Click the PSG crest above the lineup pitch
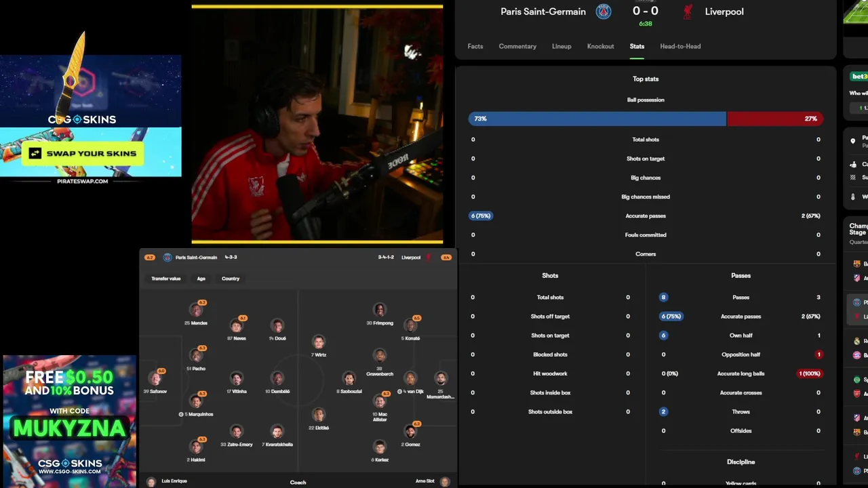This screenshot has height=488, width=868. [167, 258]
